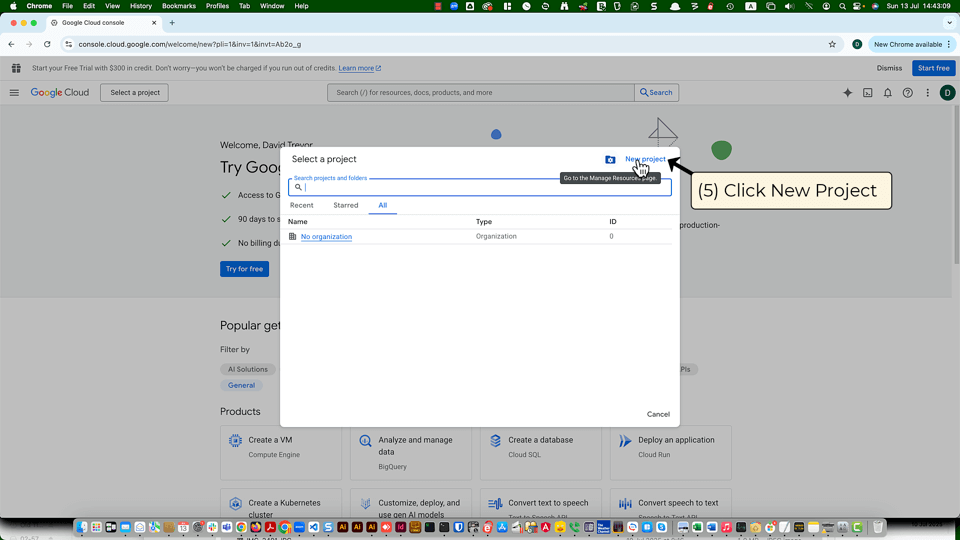The height and width of the screenshot is (540, 960).
Task: Click the BigQuery analyze data icon
Action: pyautogui.click(x=365, y=440)
